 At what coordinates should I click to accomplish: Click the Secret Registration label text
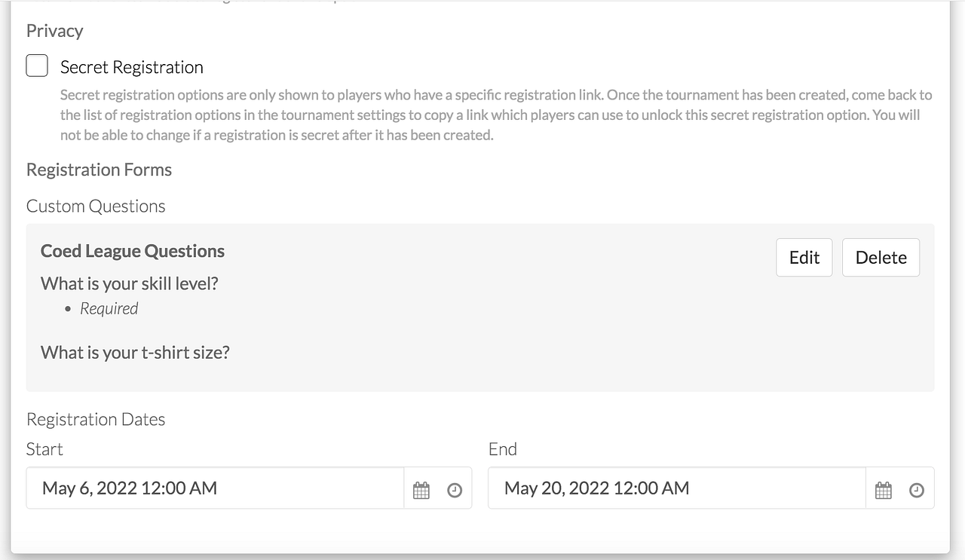point(131,67)
